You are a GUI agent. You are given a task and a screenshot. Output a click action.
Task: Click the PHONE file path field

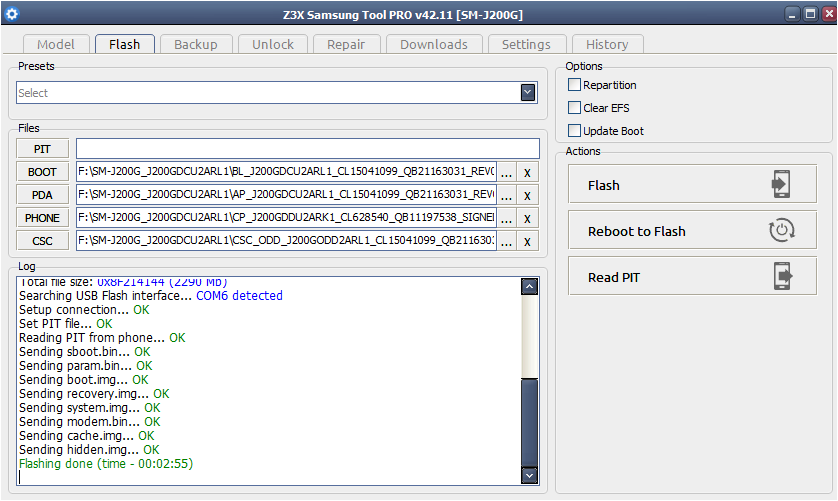click(286, 218)
